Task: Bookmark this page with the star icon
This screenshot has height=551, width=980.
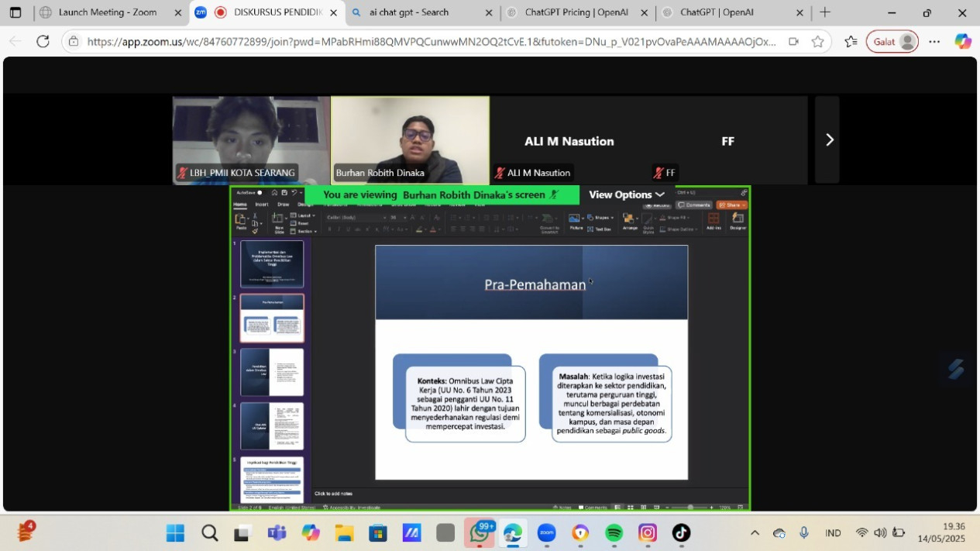Action: (x=817, y=42)
